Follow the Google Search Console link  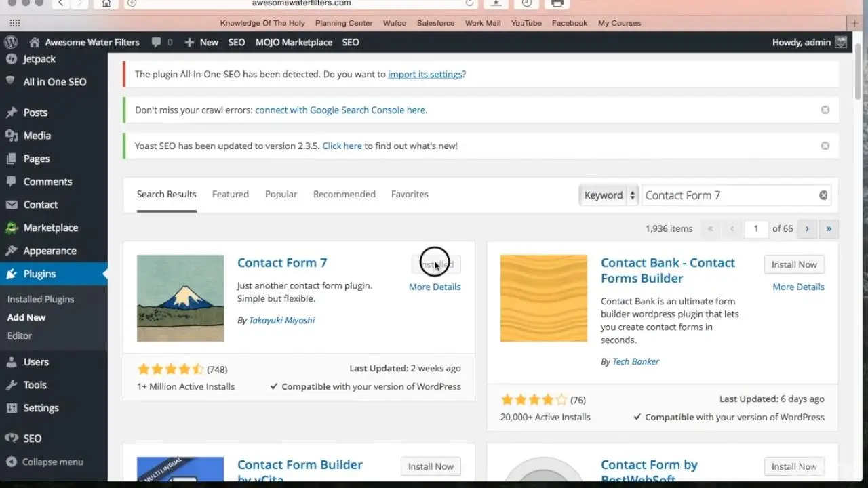coord(341,110)
